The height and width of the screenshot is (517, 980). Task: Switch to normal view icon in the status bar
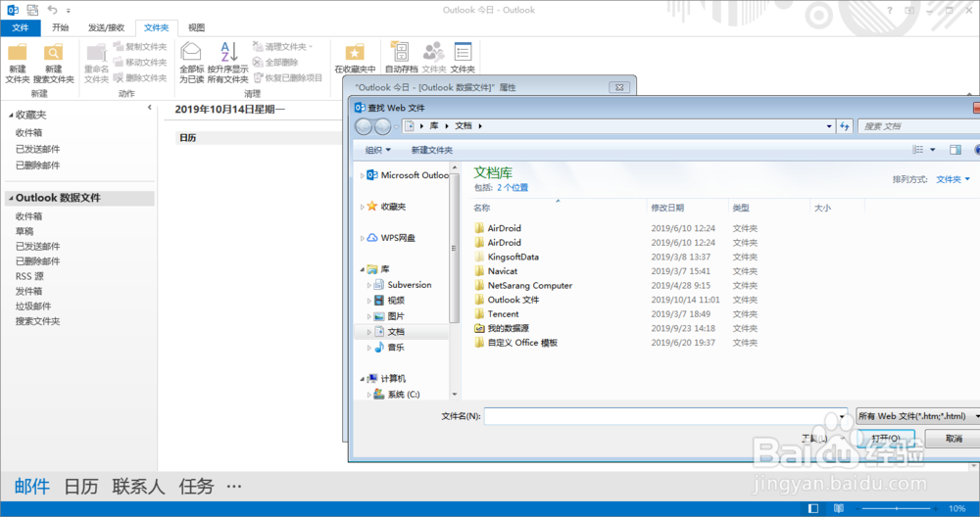coord(812,509)
